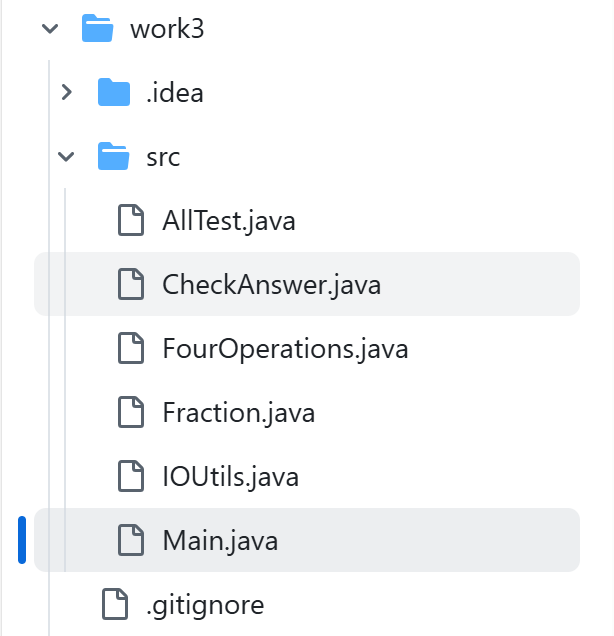This screenshot has height=636, width=614.
Task: Click the file icon beside FourOperations.java
Action: pyautogui.click(x=131, y=349)
